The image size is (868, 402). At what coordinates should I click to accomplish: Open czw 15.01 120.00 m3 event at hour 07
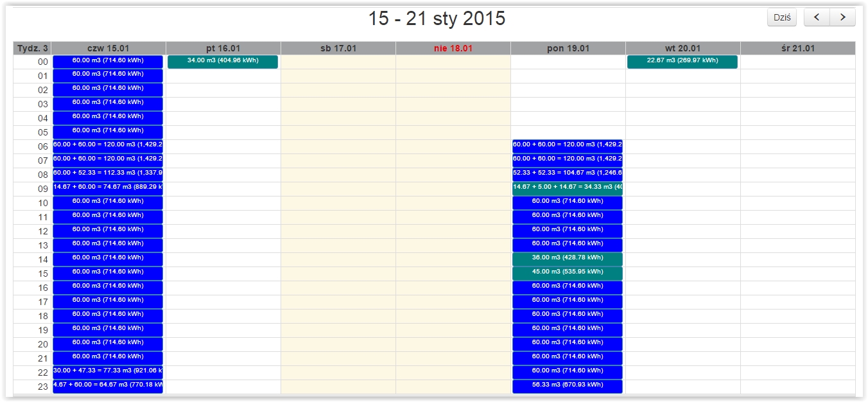108,161
